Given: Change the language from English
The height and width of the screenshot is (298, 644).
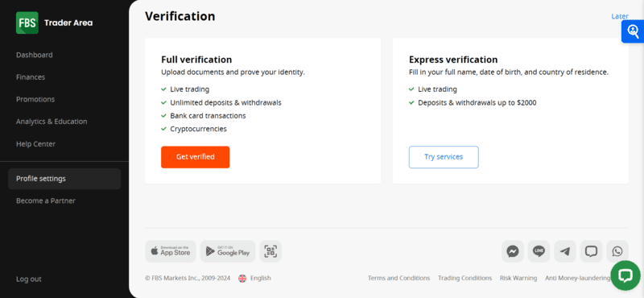Looking at the screenshot, I should coord(260,279).
